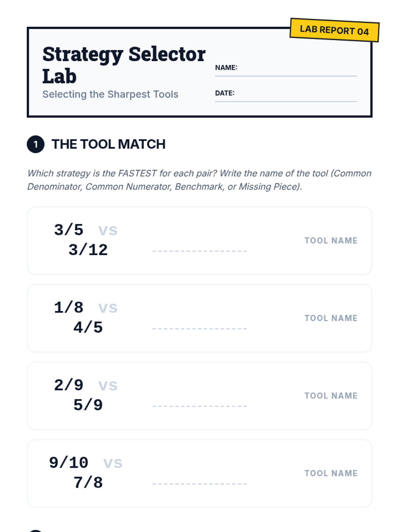Click The Tool Match section heading

click(108, 144)
